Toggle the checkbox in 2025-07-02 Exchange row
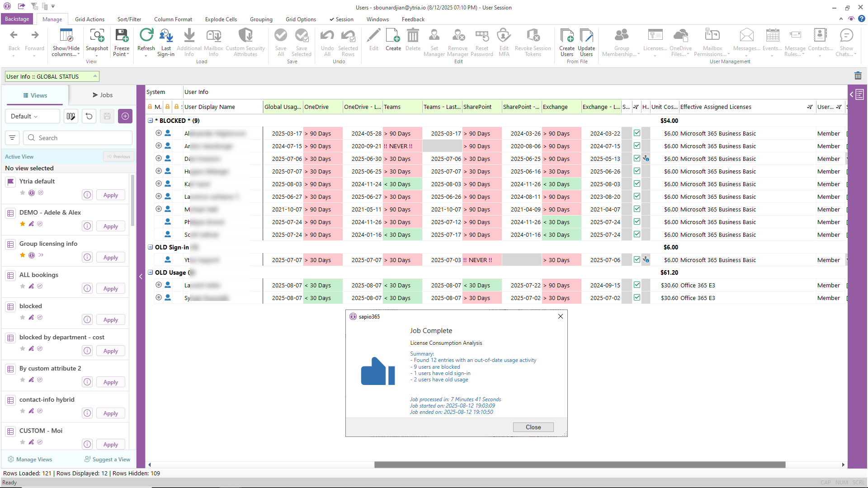The width and height of the screenshot is (868, 488). pyautogui.click(x=637, y=298)
